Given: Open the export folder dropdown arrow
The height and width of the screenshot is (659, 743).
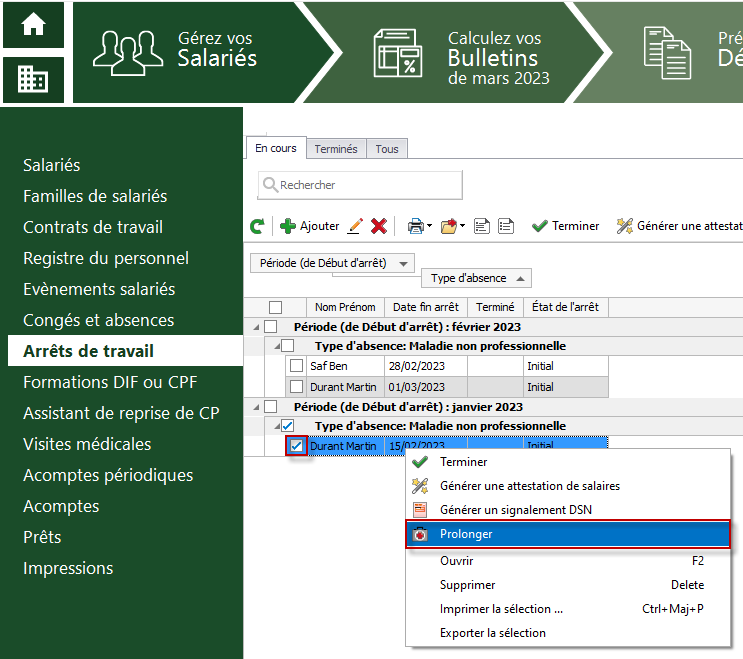Looking at the screenshot, I should point(462,226).
